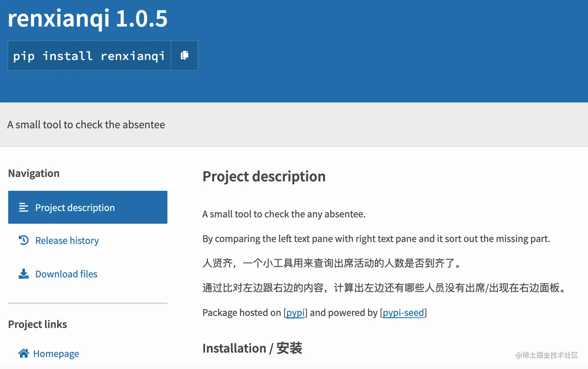Click the Release history clock icon
The width and height of the screenshot is (588, 369).
[x=24, y=240]
